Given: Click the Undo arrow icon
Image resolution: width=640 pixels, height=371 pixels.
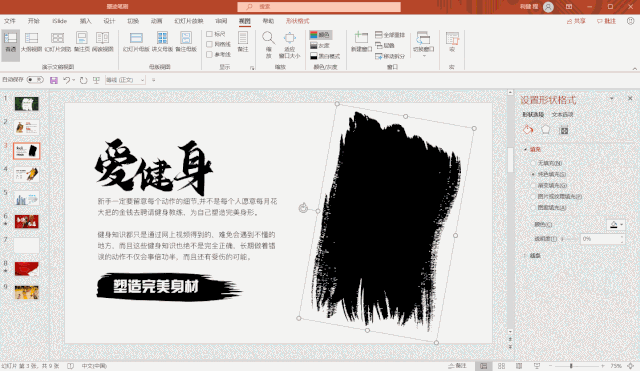Looking at the screenshot, I should [x=67, y=80].
